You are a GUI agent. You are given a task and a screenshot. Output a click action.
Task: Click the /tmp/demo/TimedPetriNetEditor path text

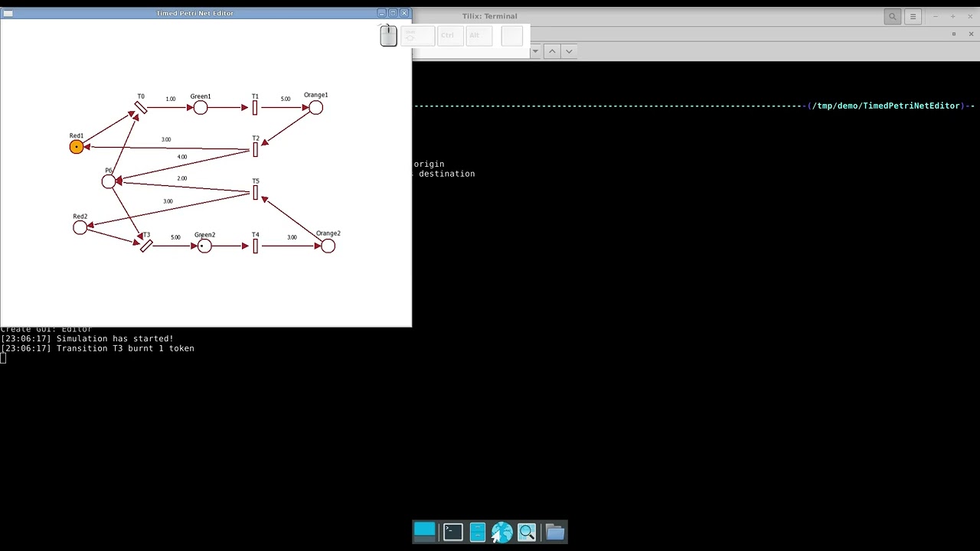click(x=889, y=106)
